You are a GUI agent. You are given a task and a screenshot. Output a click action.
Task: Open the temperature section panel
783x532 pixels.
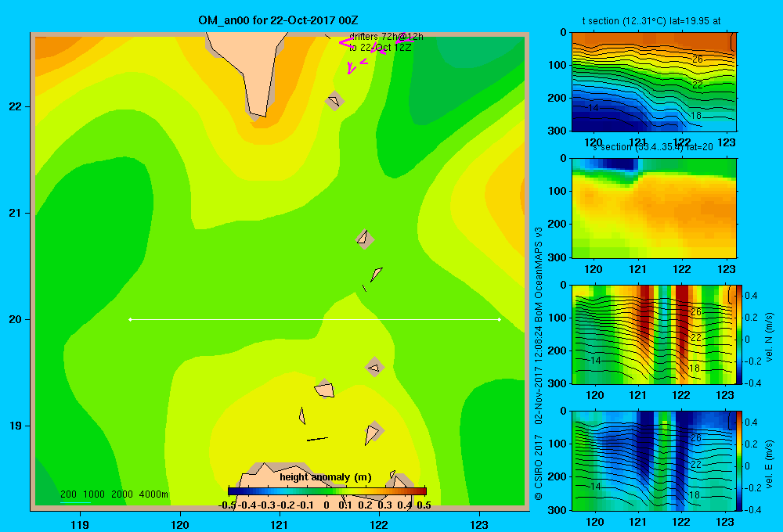click(654, 82)
